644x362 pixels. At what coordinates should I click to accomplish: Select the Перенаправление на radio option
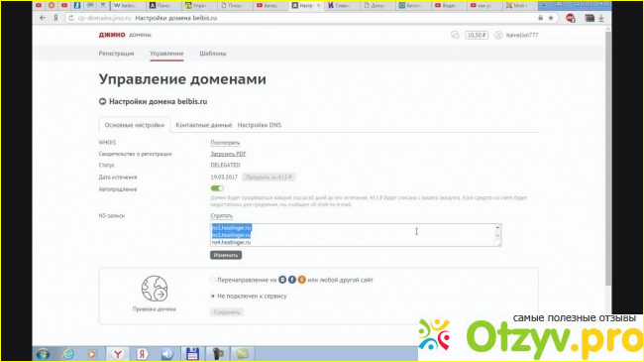213,280
